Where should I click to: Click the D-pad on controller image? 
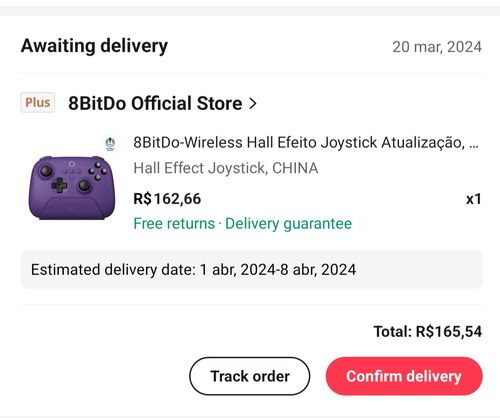[59, 185]
